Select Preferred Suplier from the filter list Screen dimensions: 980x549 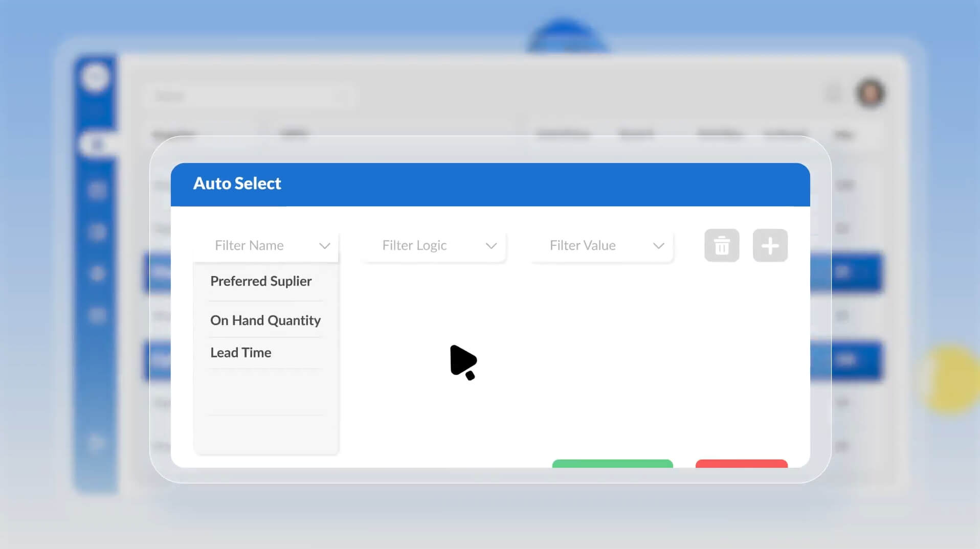(x=261, y=281)
